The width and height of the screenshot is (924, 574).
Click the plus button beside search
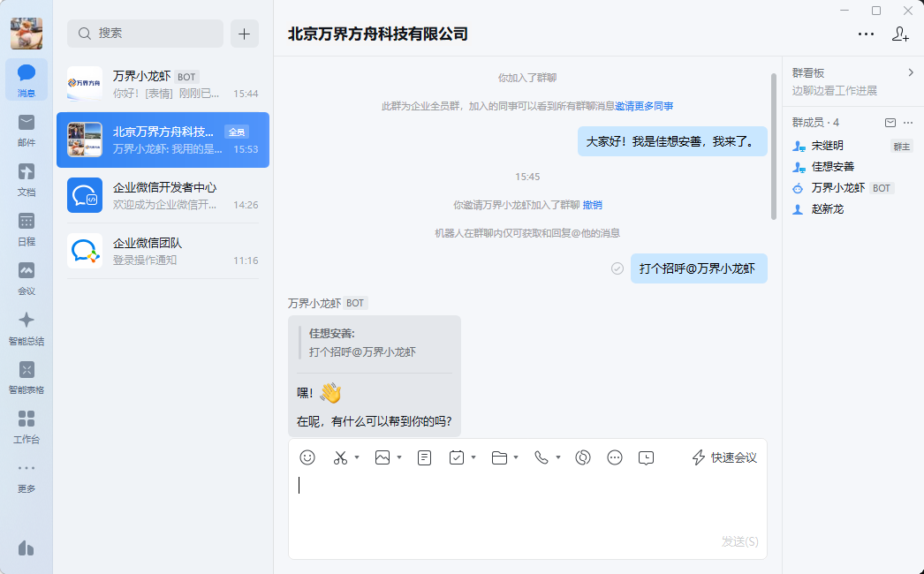245,34
